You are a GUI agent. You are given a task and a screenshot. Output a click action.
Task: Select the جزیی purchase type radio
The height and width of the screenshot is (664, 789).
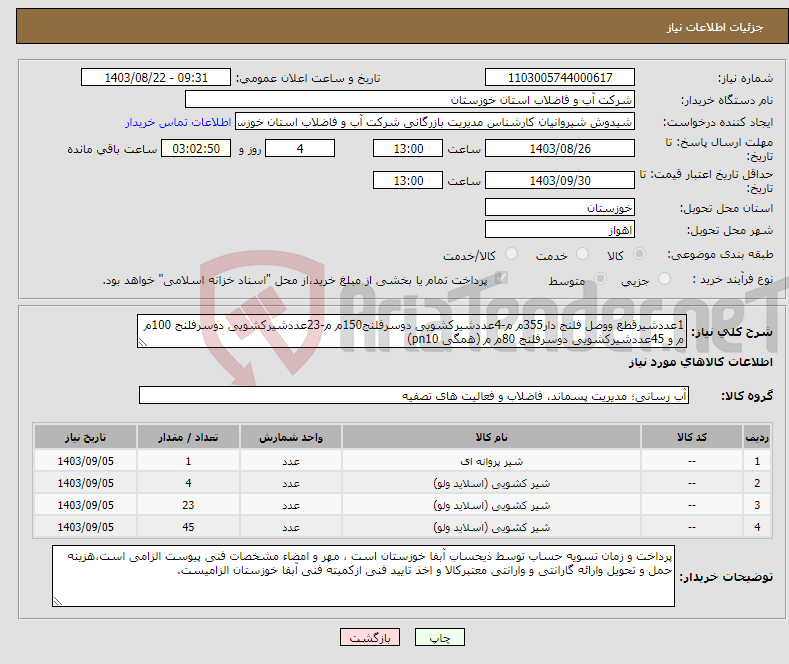click(664, 279)
